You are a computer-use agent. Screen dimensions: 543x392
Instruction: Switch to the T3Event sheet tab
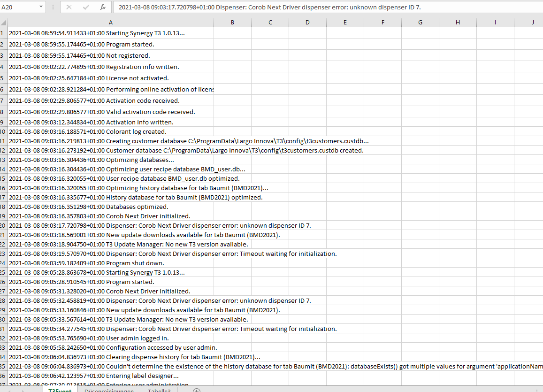60,390
